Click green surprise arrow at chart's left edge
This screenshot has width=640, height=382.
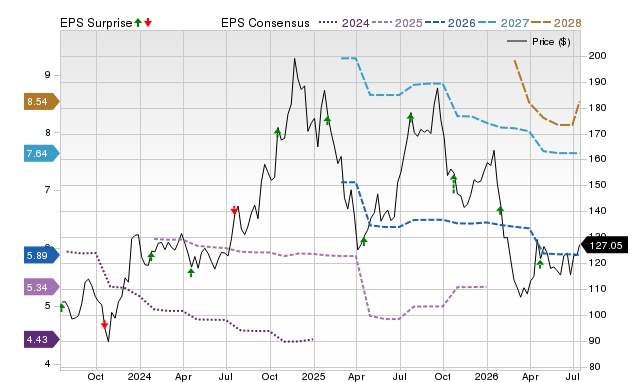click(x=62, y=307)
